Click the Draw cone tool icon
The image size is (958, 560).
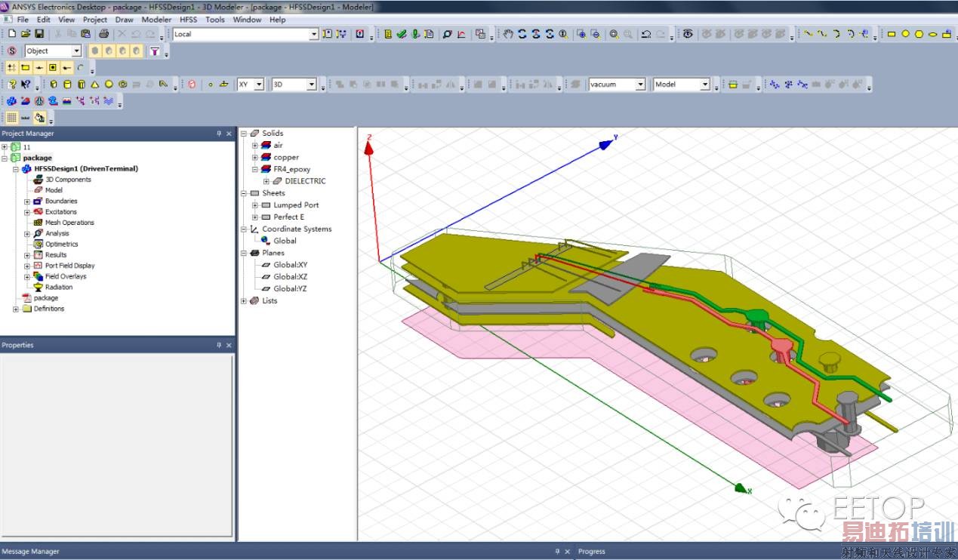coord(95,85)
